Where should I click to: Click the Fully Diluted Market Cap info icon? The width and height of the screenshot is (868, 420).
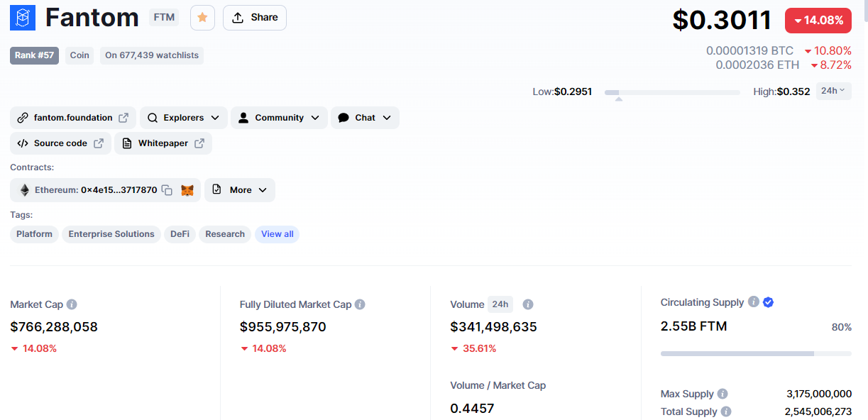[360, 304]
